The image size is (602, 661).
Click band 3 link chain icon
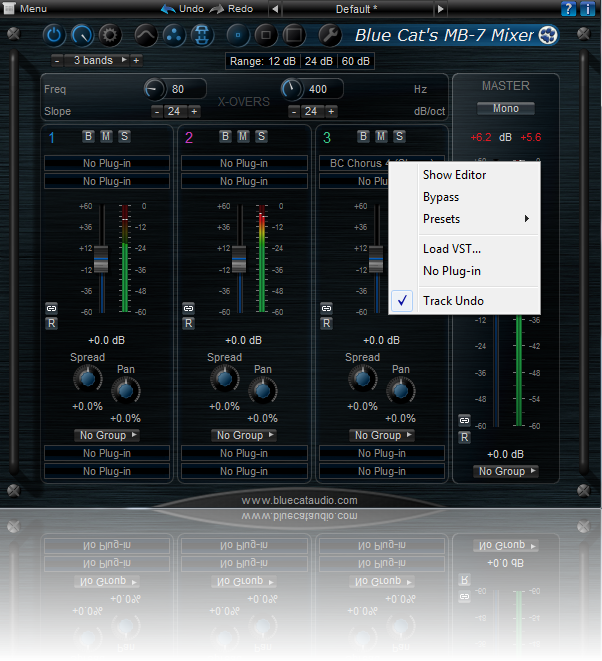[x=326, y=309]
